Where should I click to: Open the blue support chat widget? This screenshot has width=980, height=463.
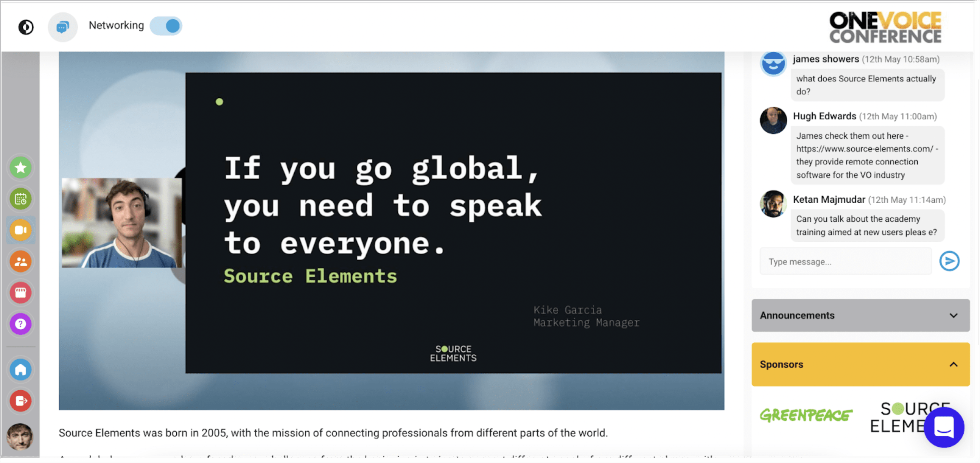click(944, 427)
